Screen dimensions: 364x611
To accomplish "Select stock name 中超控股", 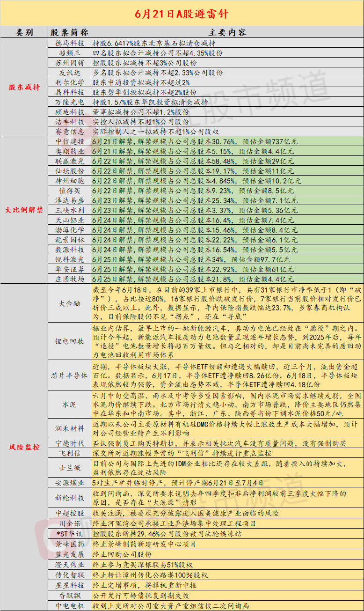I will coord(69,513).
